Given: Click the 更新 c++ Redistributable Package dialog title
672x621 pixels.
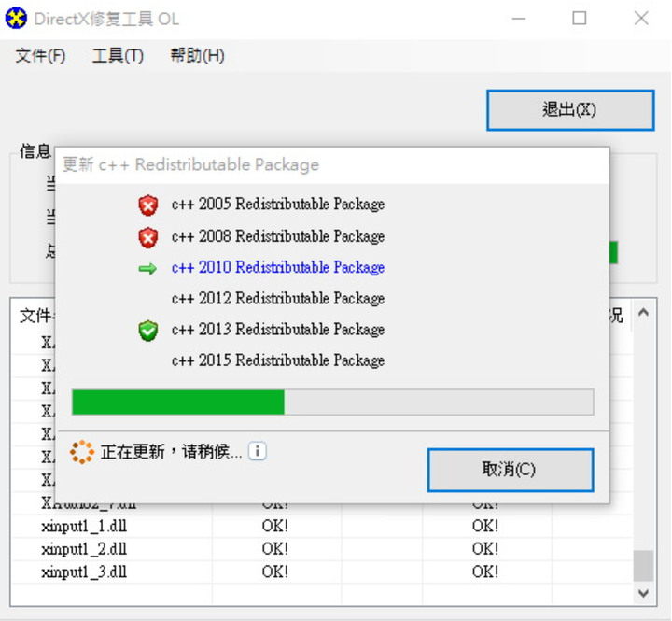Looking at the screenshot, I should pos(191,164).
